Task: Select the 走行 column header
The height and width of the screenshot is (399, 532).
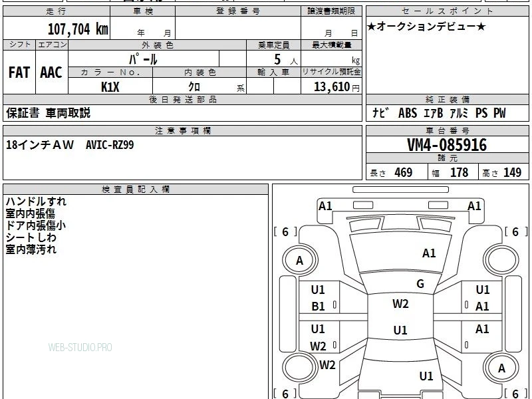Action: [57, 11]
